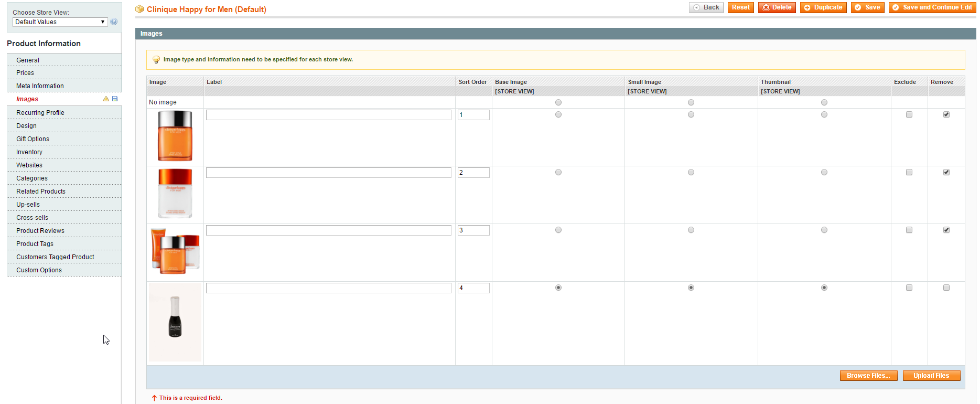This screenshot has width=980, height=404.
Task: Open the Meta Information tab
Action: pos(64,86)
